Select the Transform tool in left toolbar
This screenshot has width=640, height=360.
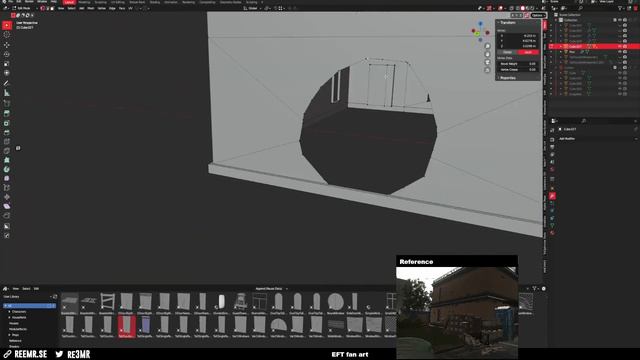7,73
